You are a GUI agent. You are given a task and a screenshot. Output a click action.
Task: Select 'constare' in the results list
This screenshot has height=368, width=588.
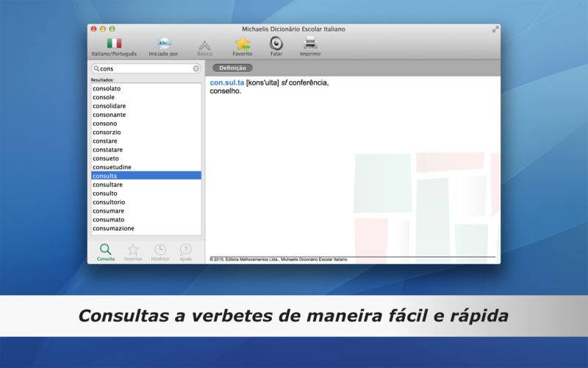(x=146, y=141)
